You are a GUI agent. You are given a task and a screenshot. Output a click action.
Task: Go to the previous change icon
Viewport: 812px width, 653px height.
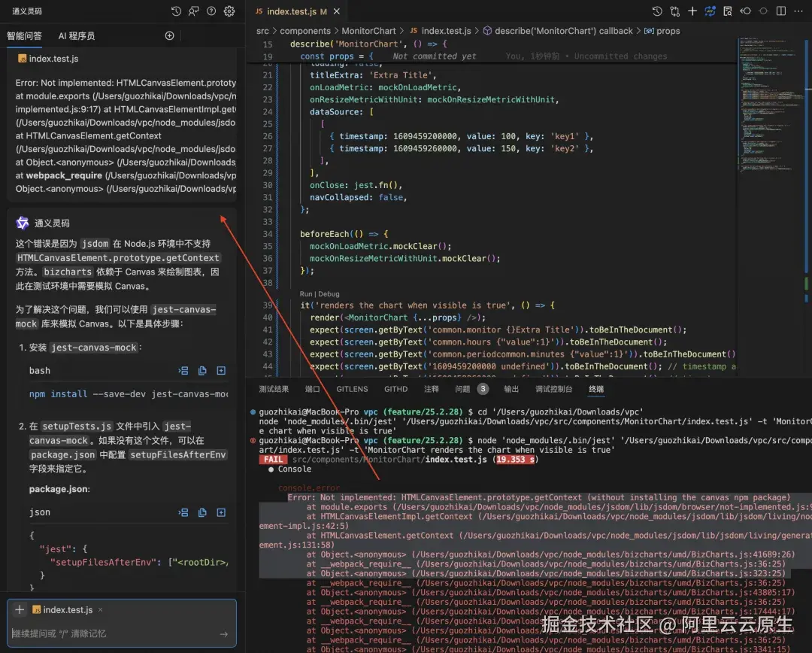tap(746, 11)
